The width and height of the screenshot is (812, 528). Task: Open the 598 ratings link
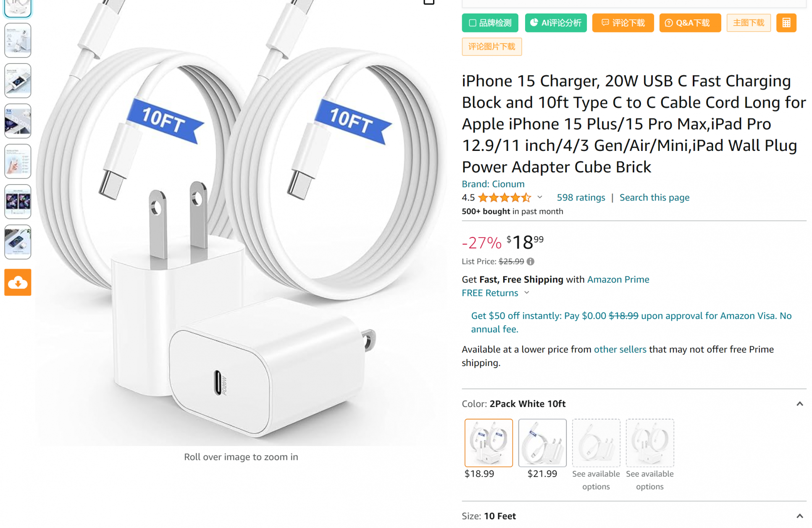pyautogui.click(x=581, y=198)
